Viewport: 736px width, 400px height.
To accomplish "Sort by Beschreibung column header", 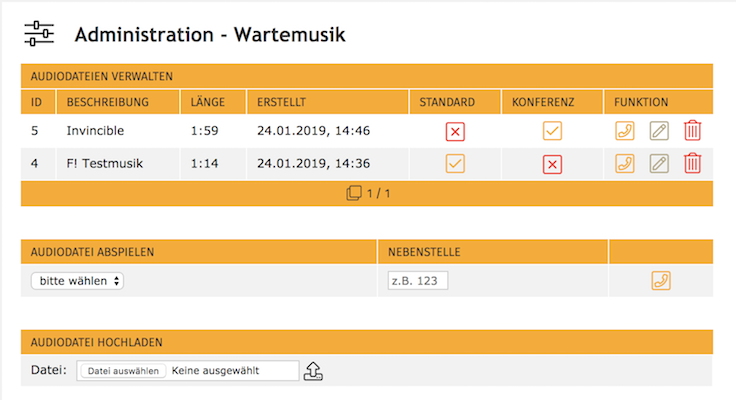I will 108,102.
